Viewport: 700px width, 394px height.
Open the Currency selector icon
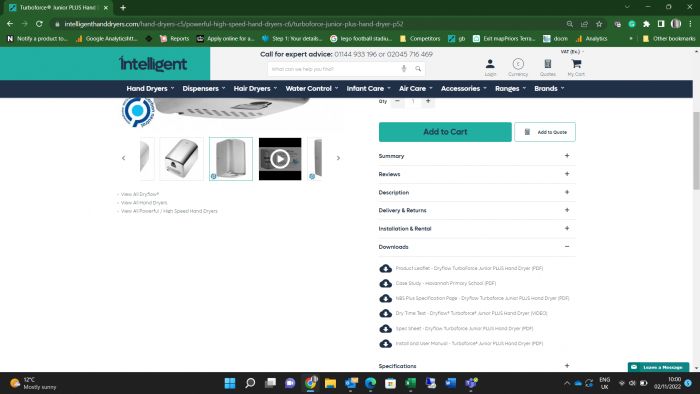518,64
